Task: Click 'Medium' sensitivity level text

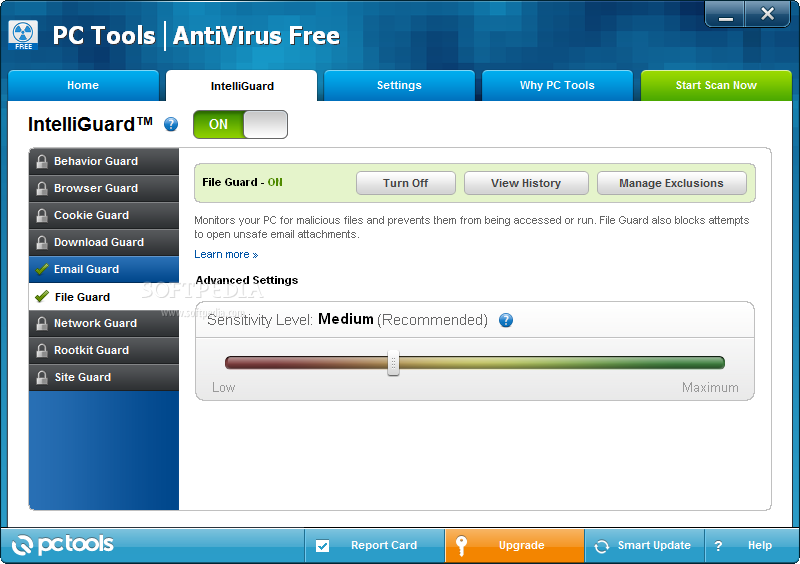Action: [346, 319]
